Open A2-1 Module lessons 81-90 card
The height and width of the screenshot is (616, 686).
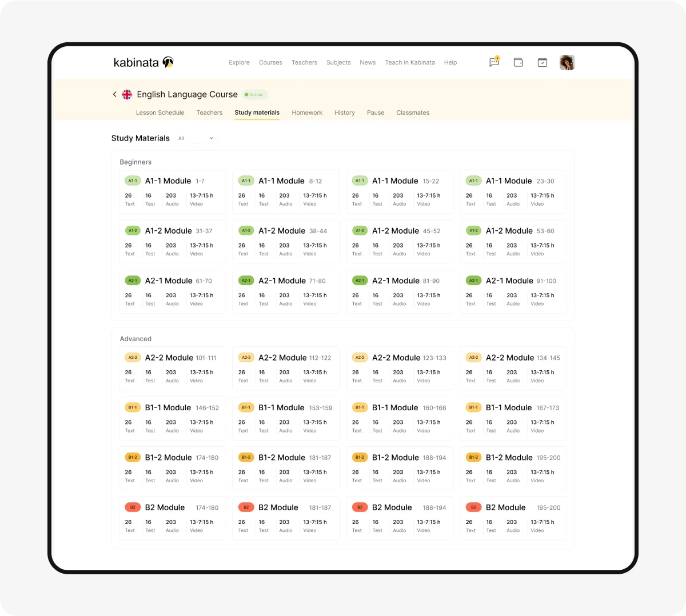pos(399,291)
